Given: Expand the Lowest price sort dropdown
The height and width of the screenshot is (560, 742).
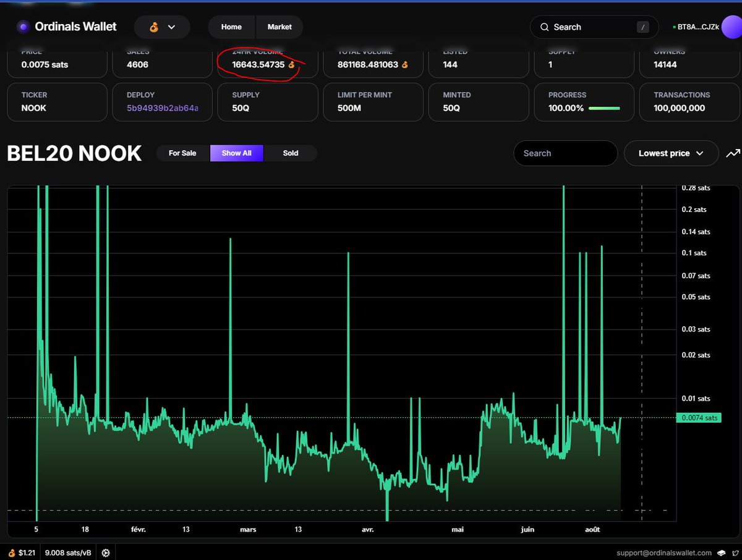Looking at the screenshot, I should 671,153.
